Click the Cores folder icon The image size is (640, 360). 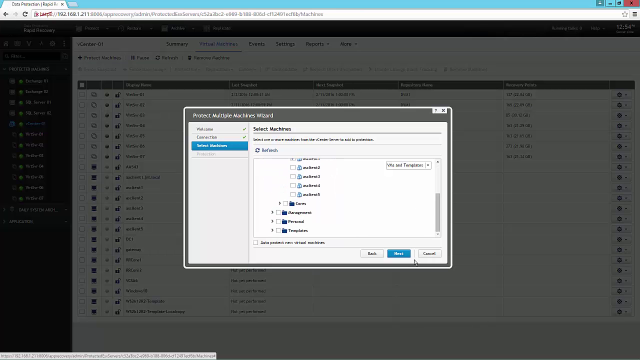292,204
